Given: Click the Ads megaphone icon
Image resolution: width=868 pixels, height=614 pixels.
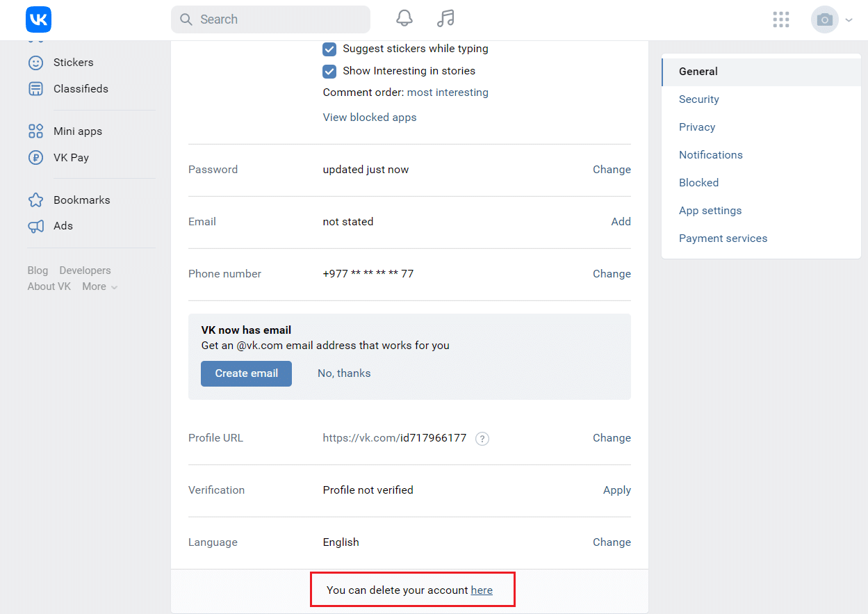Looking at the screenshot, I should tap(35, 226).
